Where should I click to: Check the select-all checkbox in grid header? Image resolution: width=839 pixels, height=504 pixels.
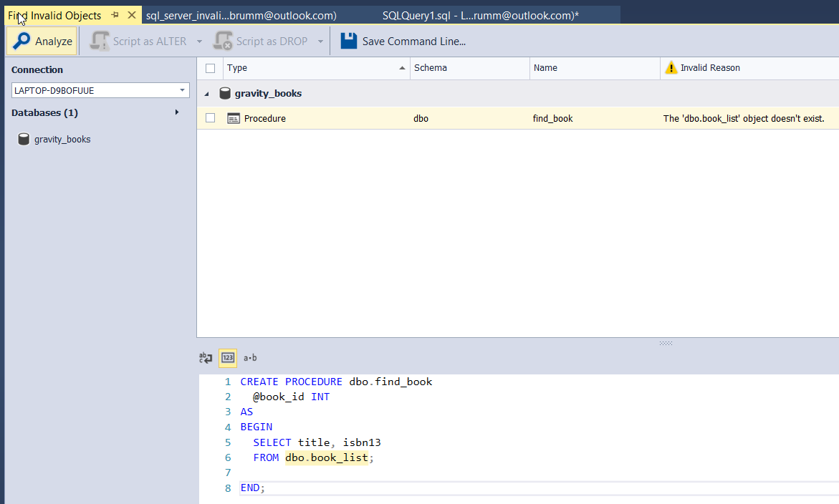pos(210,68)
